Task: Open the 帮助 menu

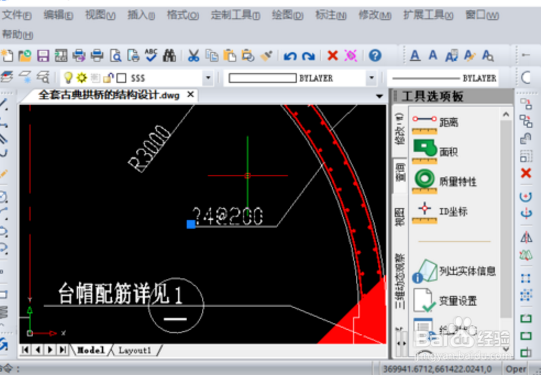Action: pyautogui.click(x=18, y=34)
